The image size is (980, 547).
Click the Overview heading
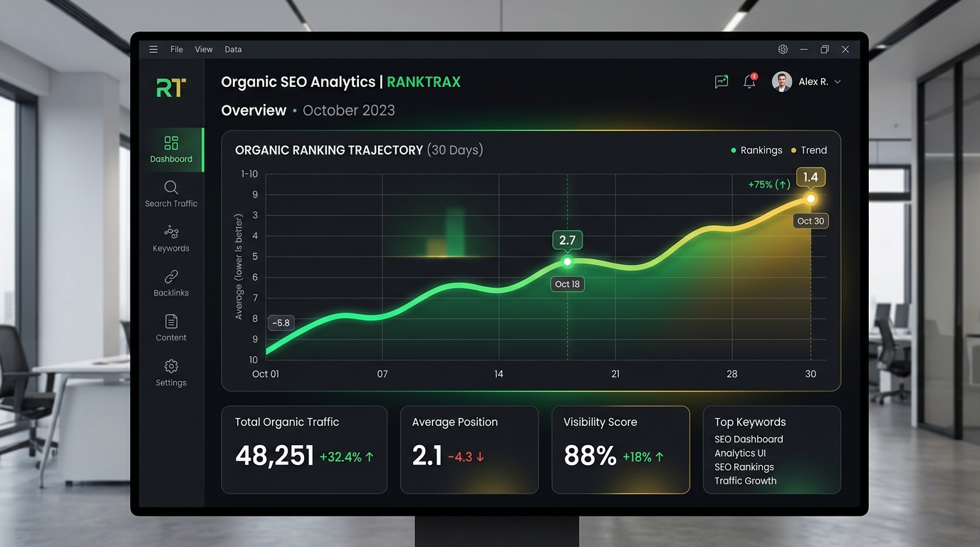tap(254, 110)
